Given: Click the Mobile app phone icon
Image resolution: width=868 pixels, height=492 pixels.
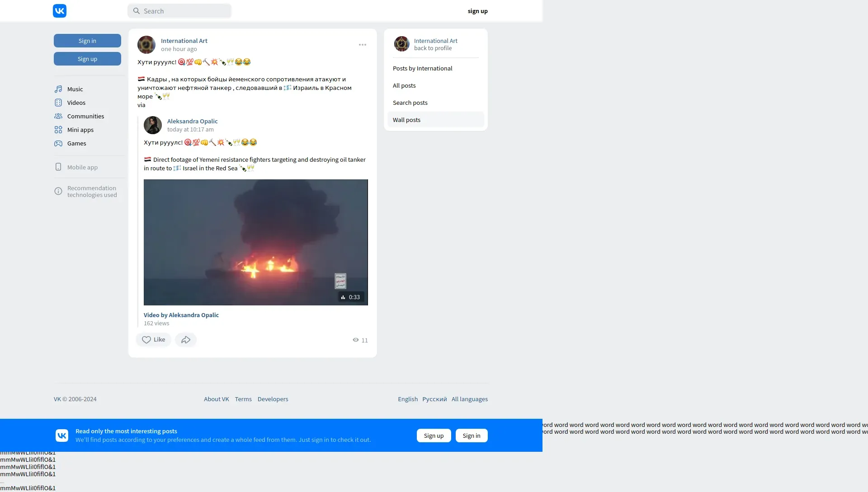Looking at the screenshot, I should [58, 167].
